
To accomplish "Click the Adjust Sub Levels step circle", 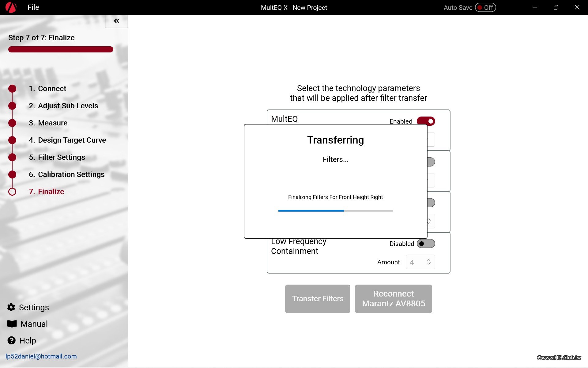I will [12, 106].
